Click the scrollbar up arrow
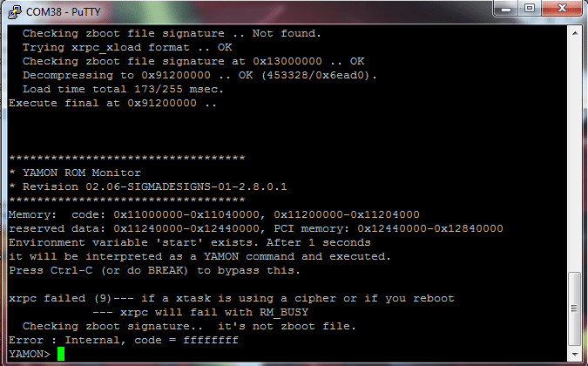This screenshot has height=366, width=588. tap(575, 33)
